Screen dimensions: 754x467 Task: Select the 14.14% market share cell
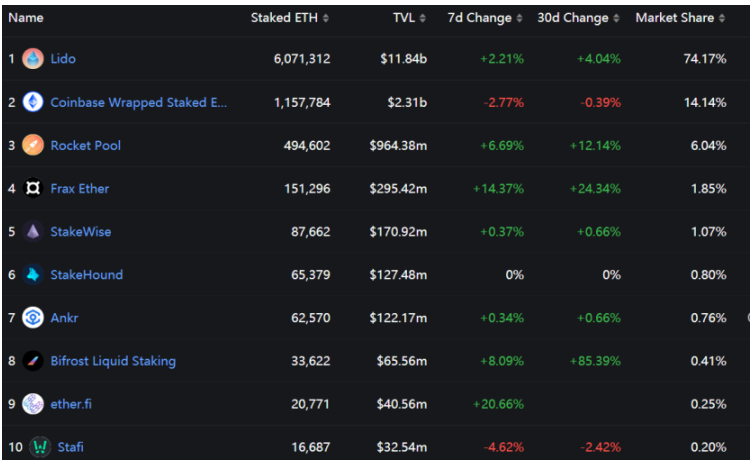tap(705, 102)
